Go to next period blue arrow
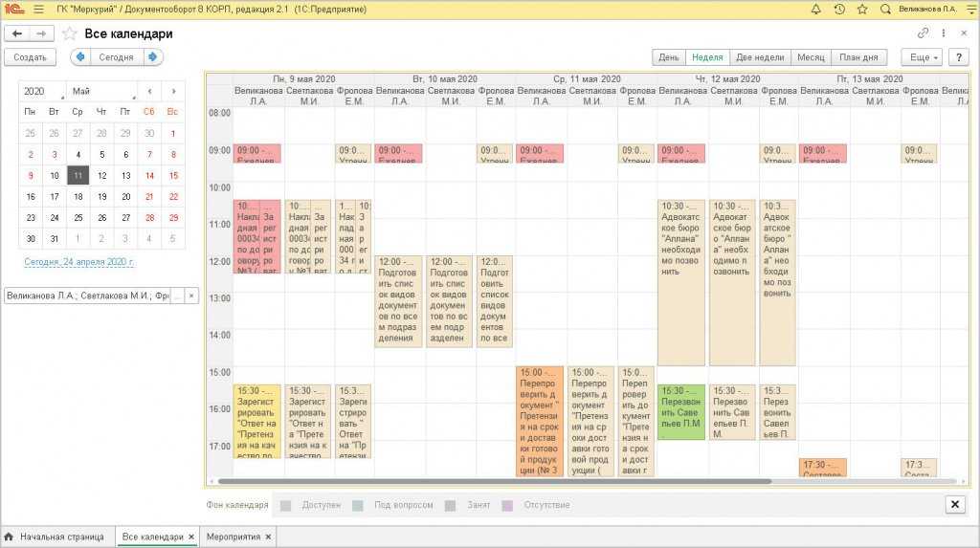The width and height of the screenshot is (980, 548). click(151, 57)
